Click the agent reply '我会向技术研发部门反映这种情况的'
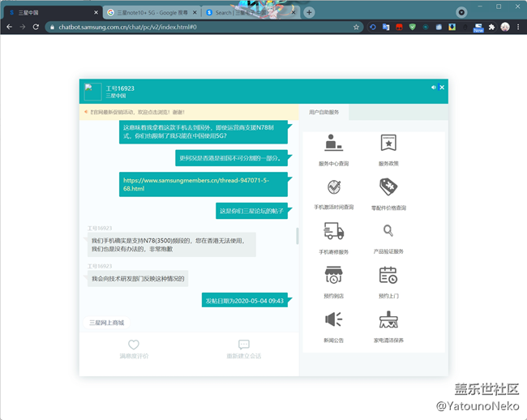Image resolution: width=527 pixels, height=420 pixels. pyautogui.click(x=138, y=279)
